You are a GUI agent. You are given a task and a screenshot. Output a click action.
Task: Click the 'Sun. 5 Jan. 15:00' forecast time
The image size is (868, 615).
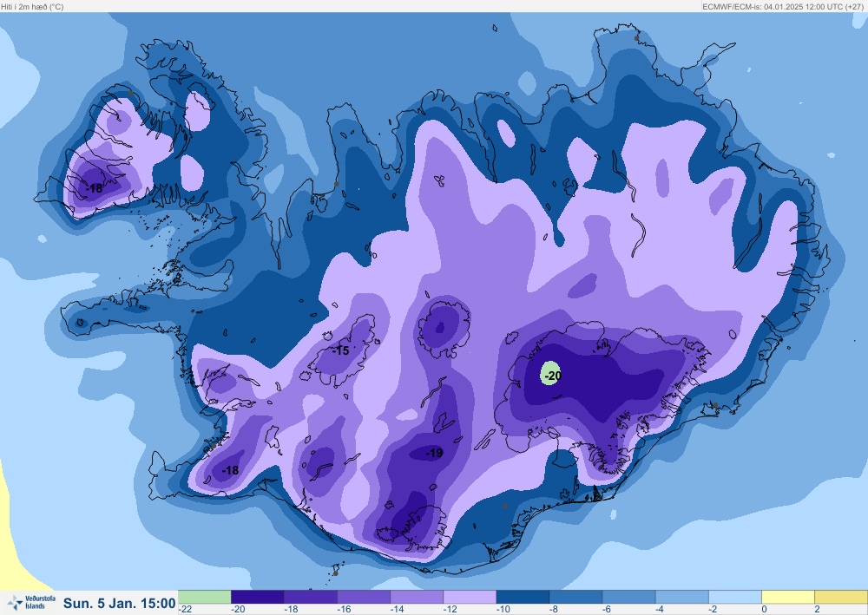(120, 603)
